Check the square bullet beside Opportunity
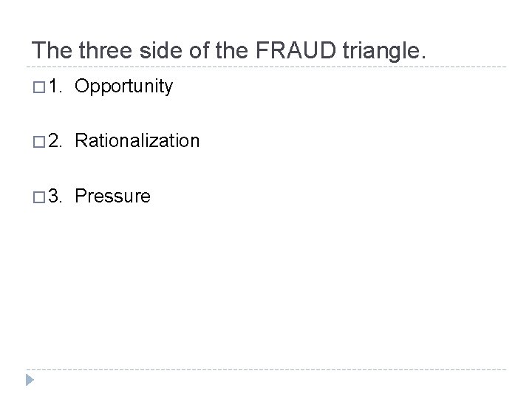 coord(39,87)
